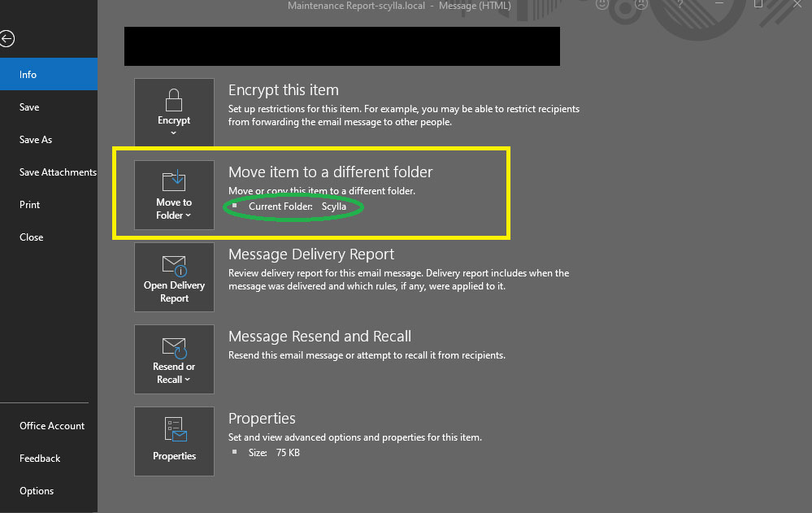This screenshot has width=812, height=513.
Task: Click the Move to Folder icon
Action: pos(174,179)
